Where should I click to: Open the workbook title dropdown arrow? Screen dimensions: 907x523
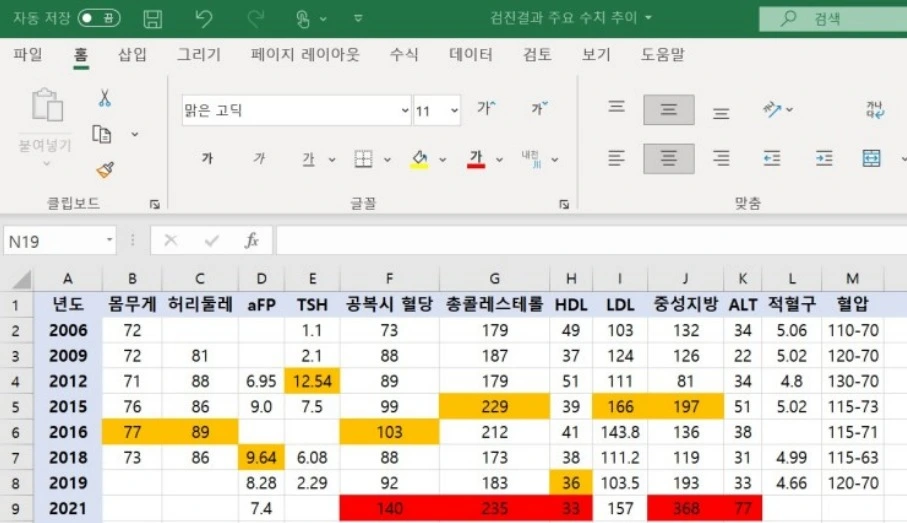pos(648,18)
